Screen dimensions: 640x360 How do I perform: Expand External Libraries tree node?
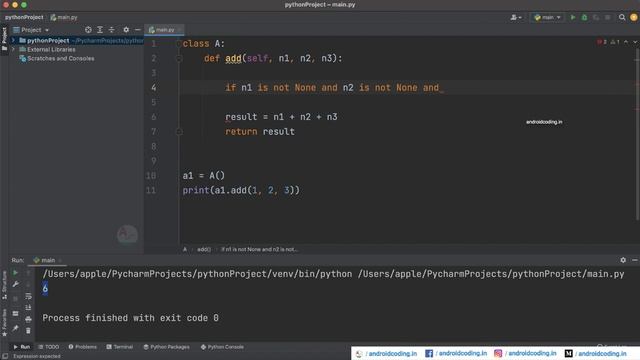13,49
